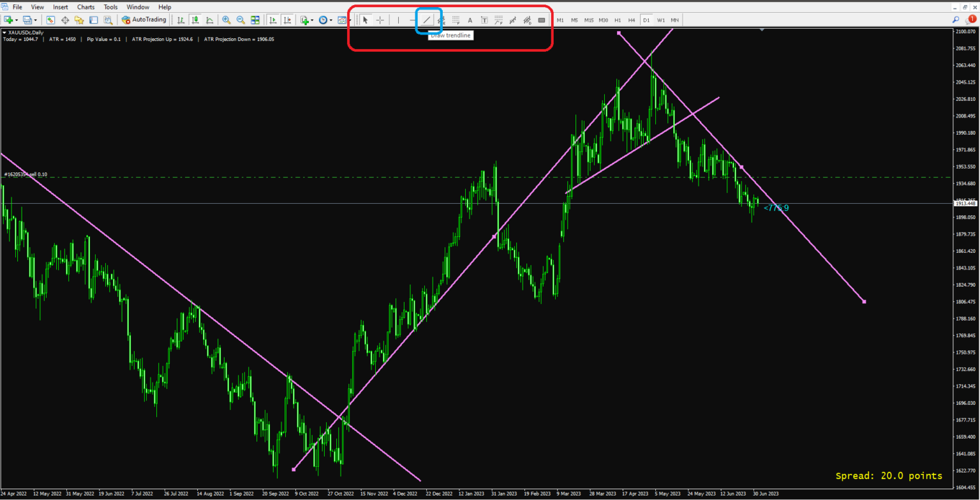
Task: Select the Crosshair tool
Action: (380, 20)
